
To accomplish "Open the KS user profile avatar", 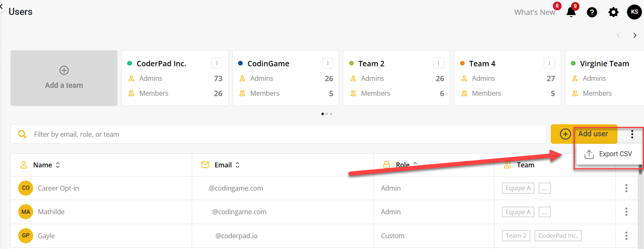I will coord(634,12).
